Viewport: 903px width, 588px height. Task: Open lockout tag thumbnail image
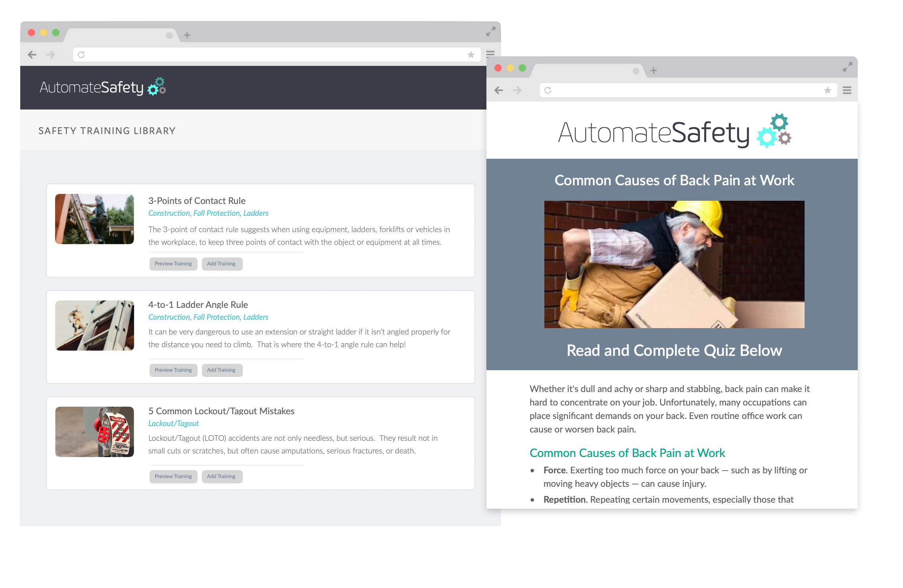[x=94, y=432]
